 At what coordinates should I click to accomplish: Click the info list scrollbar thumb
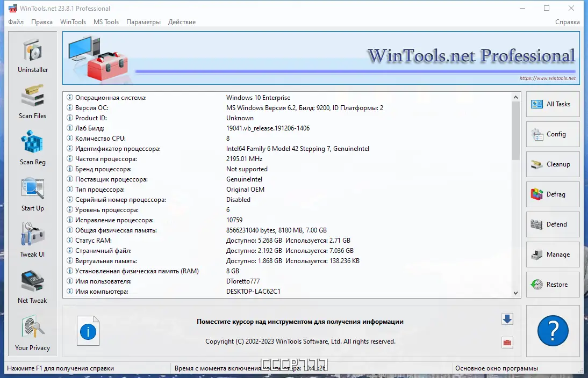coord(515,130)
